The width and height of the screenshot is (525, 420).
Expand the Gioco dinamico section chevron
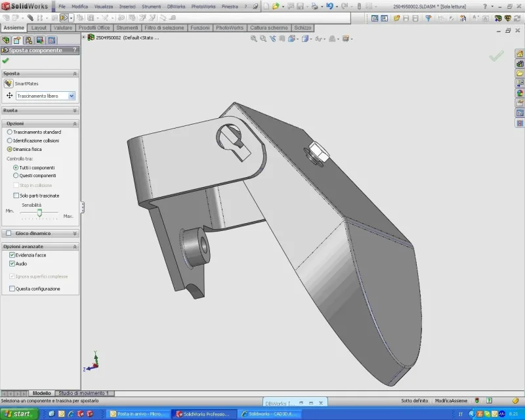pos(75,233)
